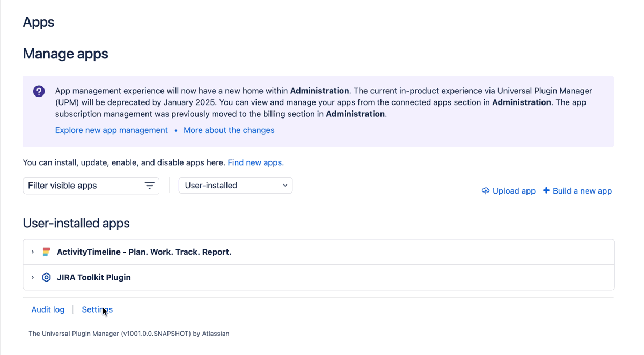Open the User-installed apps dropdown
The width and height of the screenshot is (644, 355).
click(x=235, y=185)
